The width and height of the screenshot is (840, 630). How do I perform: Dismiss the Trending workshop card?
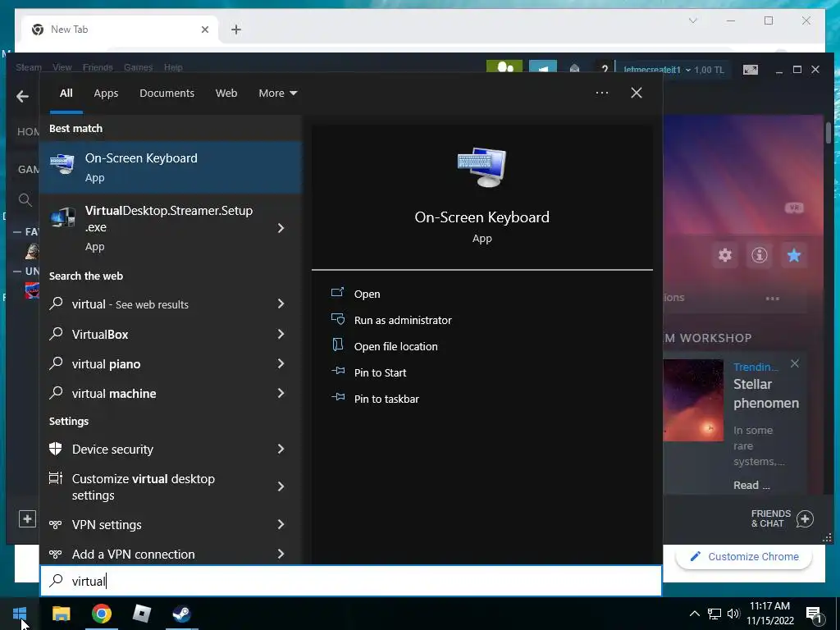pyautogui.click(x=795, y=363)
